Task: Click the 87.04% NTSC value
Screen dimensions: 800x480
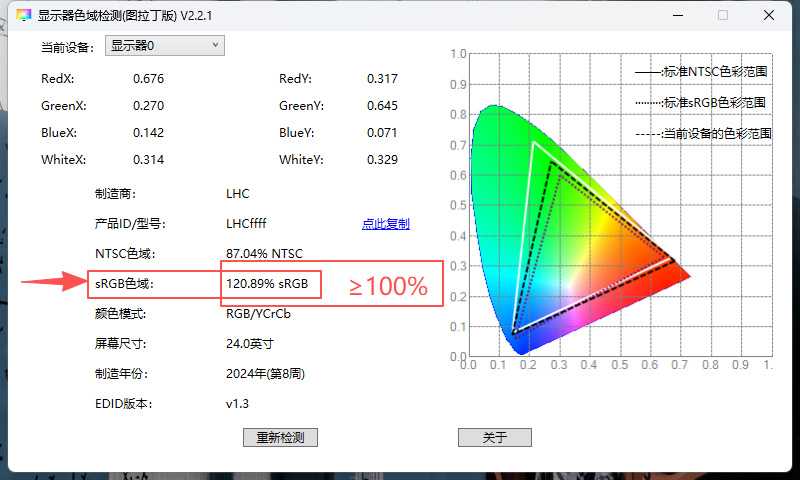Action: 264,254
